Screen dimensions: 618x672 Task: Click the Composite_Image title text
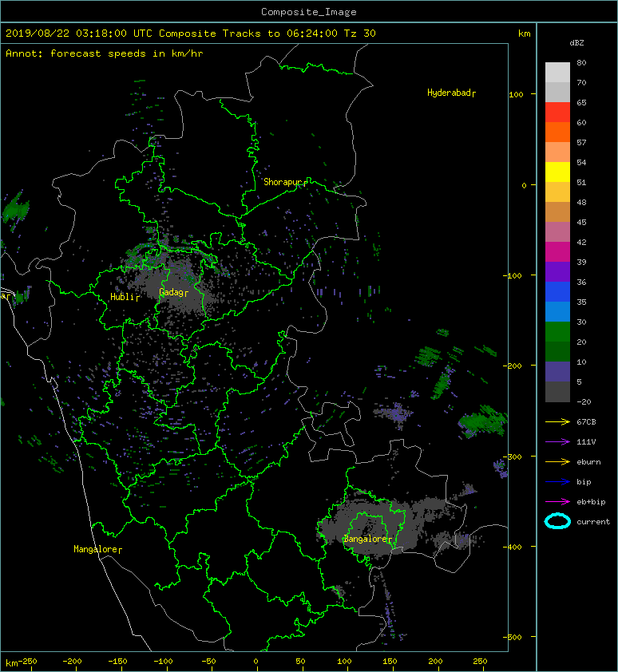(309, 12)
